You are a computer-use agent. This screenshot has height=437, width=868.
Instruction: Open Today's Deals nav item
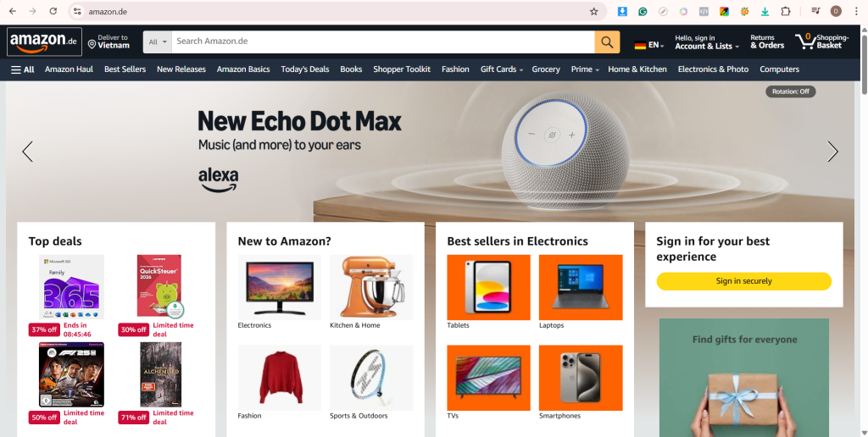pos(305,69)
